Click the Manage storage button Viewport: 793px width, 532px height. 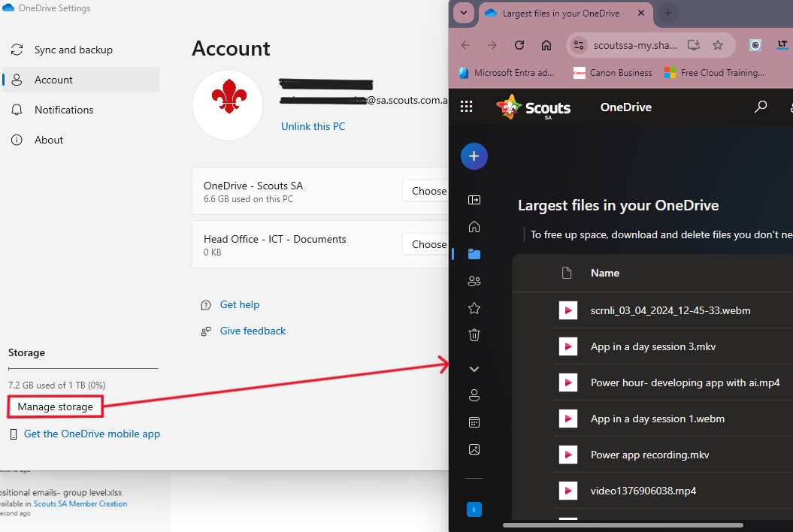pos(55,407)
